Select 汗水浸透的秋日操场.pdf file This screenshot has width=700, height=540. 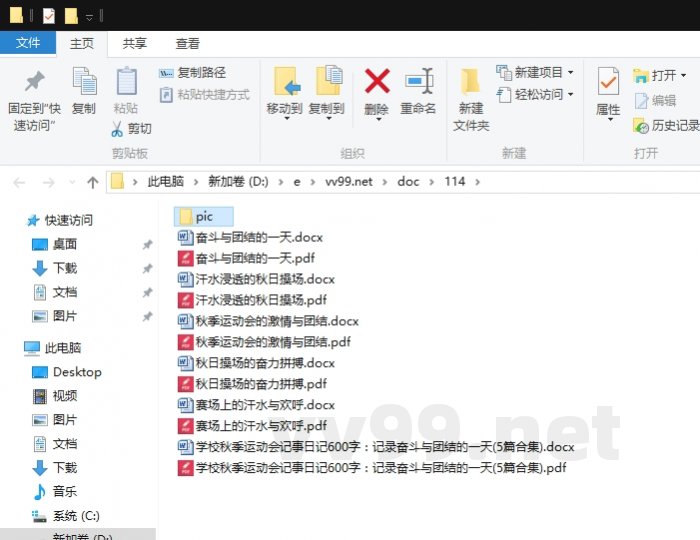(x=252, y=300)
